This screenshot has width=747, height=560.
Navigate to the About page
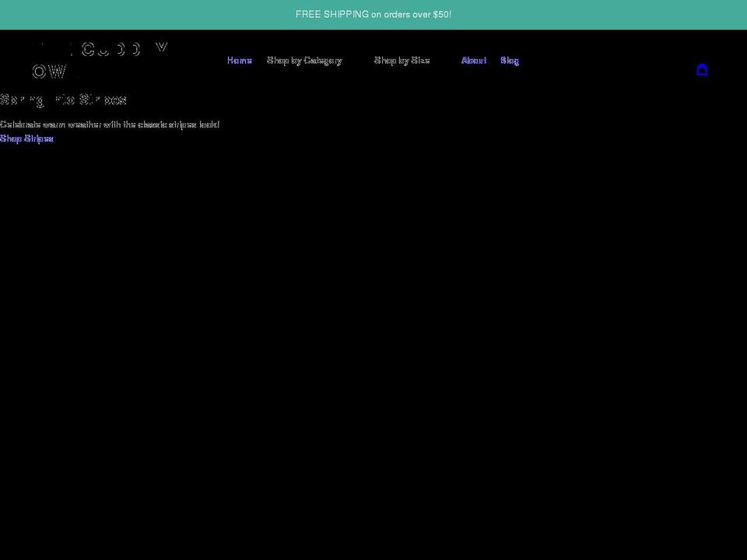473,60
